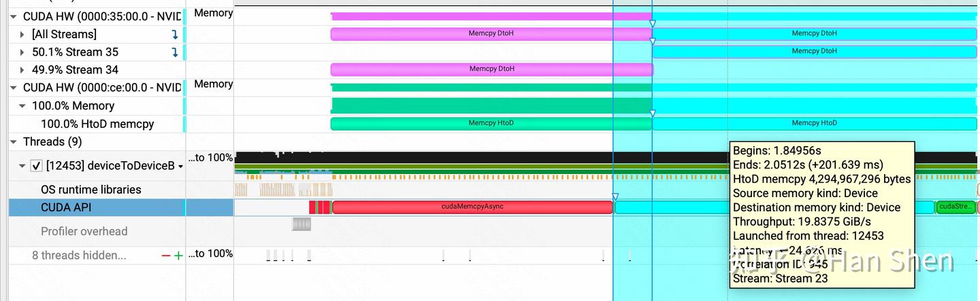Screen dimensions: 980x301
Task: Click the red minus icon on hidden threads row
Action: [165, 255]
